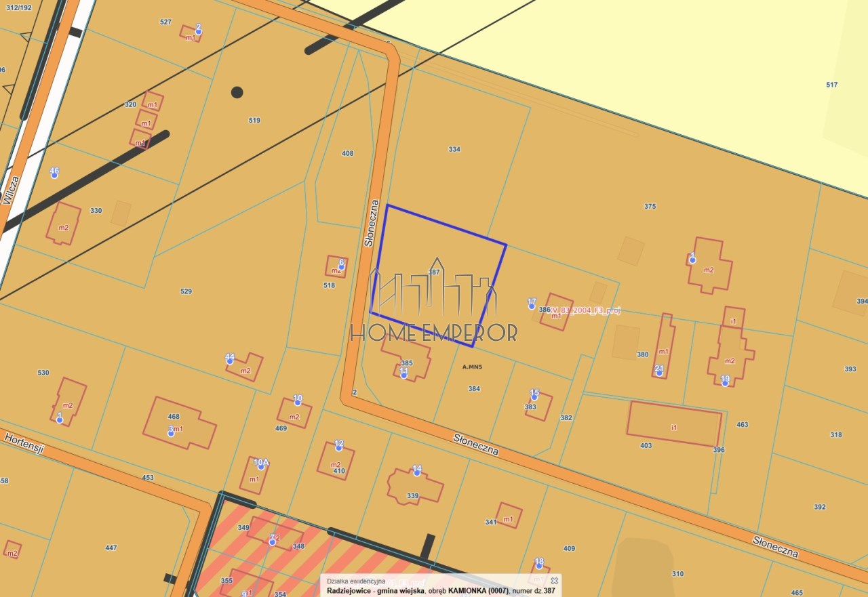Click address point 17 near parcel 386

pyautogui.click(x=532, y=306)
